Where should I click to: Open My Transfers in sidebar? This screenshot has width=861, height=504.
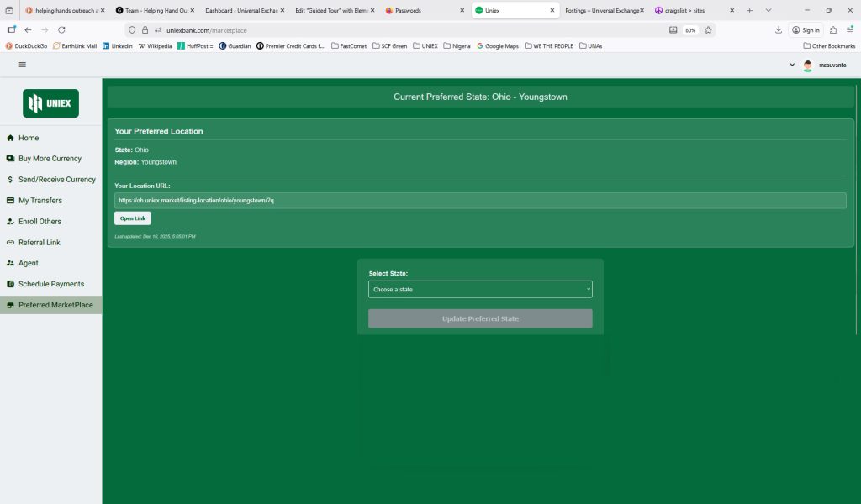click(40, 201)
